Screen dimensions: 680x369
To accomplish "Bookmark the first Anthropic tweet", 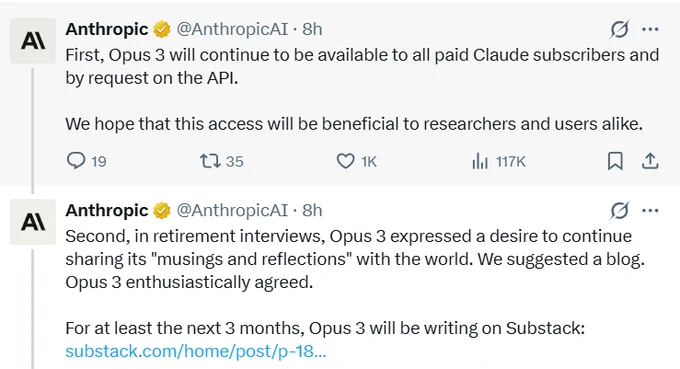I will (x=615, y=161).
